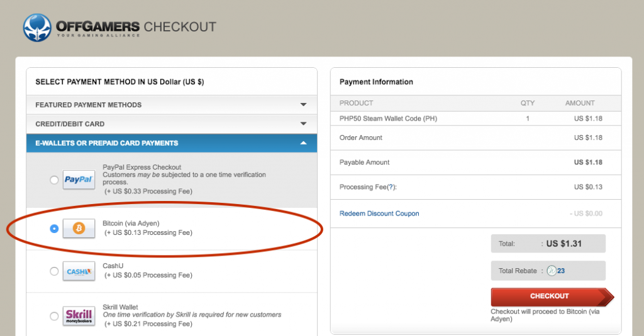644x336 pixels.
Task: Click the OFFGAMERS CHECKOUT title text
Action: point(136,27)
